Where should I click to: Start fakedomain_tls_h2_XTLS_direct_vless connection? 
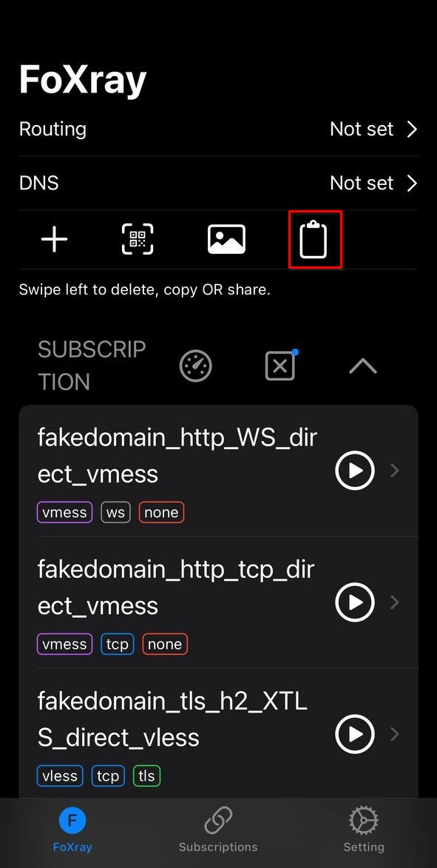(355, 734)
